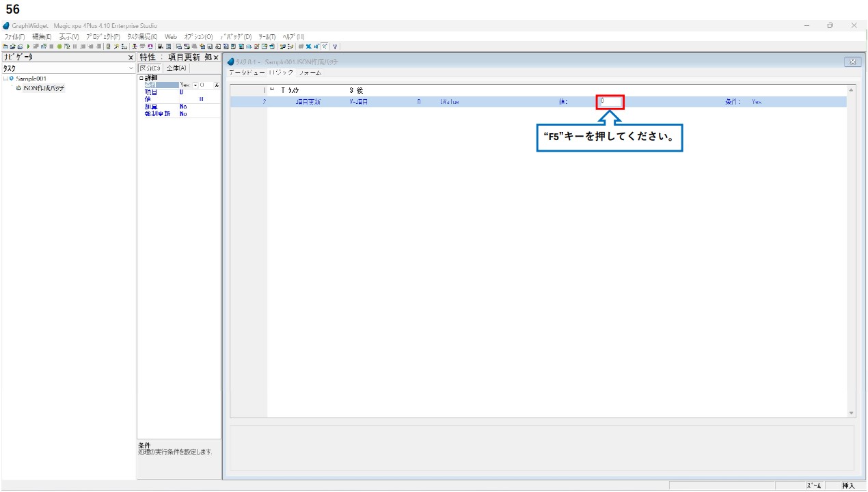Collapse the Sample001 tree node
Screen dimensions: 868x492
[x=5, y=79]
